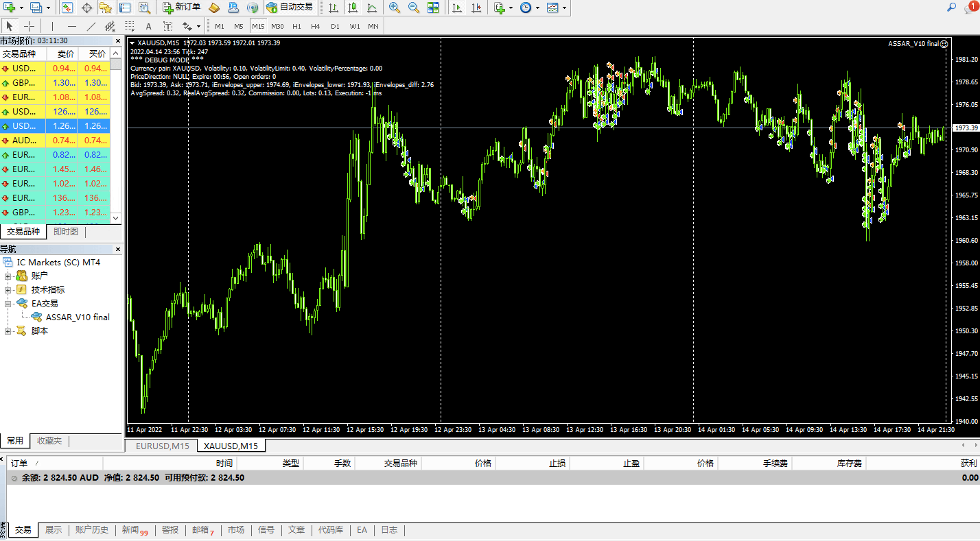Switch to line chart mode
The height and width of the screenshot is (541, 980).
[371, 8]
